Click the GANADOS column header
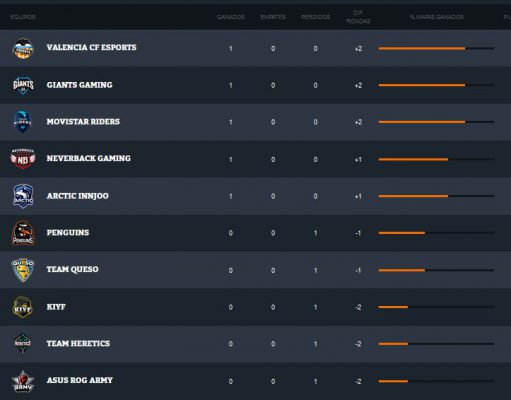This screenshot has width=511, height=400. [x=231, y=17]
